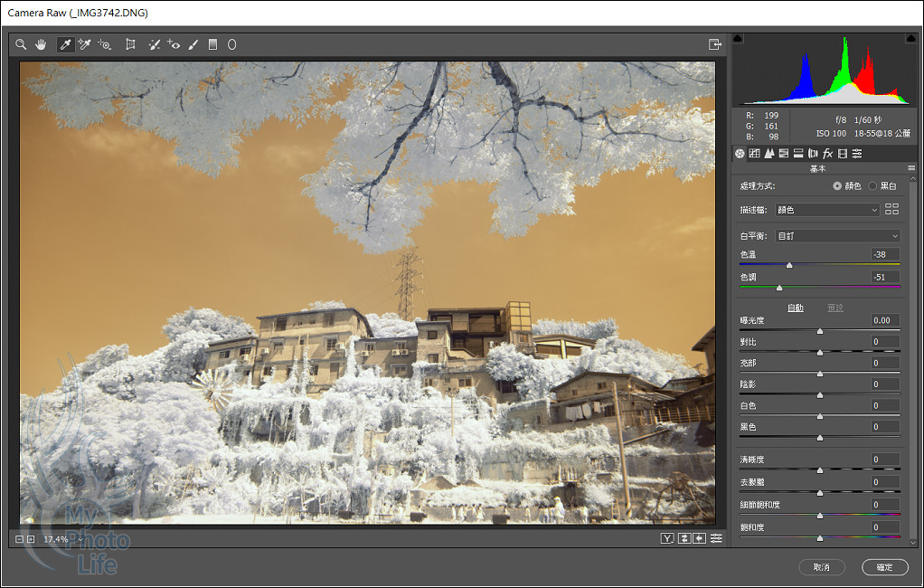Toggle full screen mode icon
This screenshot has height=588, width=924.
pos(715,44)
